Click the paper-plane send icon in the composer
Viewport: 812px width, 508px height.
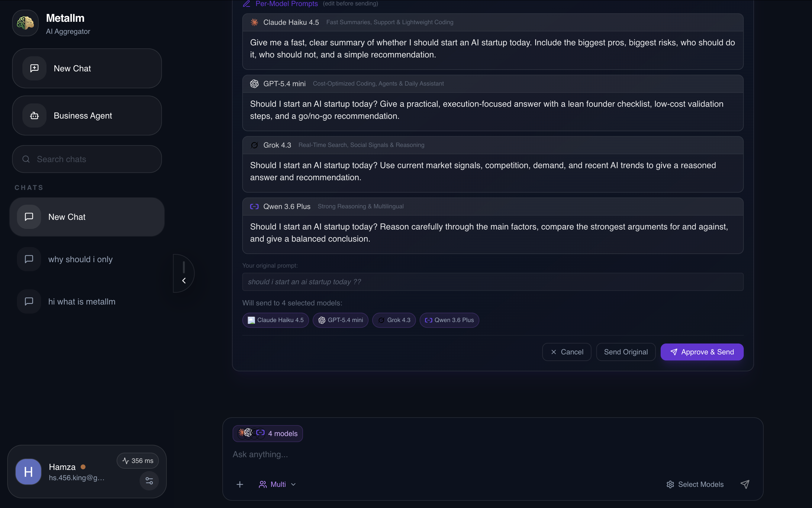point(745,484)
